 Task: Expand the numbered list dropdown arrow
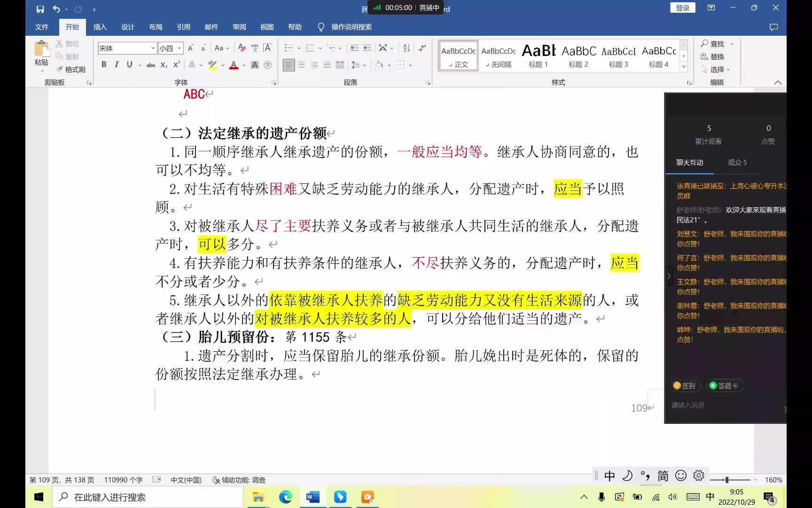tap(320, 48)
